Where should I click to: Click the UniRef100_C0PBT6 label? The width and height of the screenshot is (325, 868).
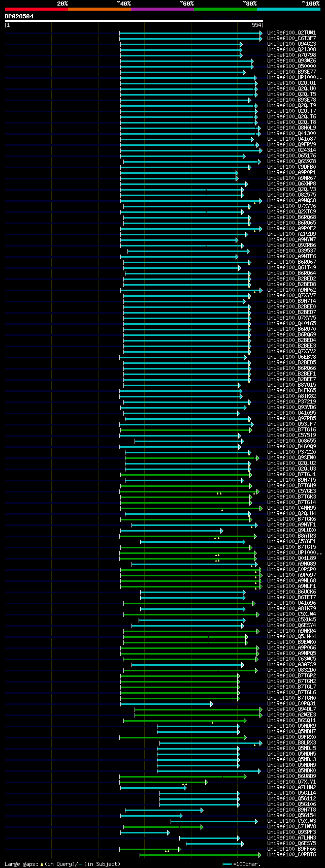pyautogui.click(x=291, y=854)
